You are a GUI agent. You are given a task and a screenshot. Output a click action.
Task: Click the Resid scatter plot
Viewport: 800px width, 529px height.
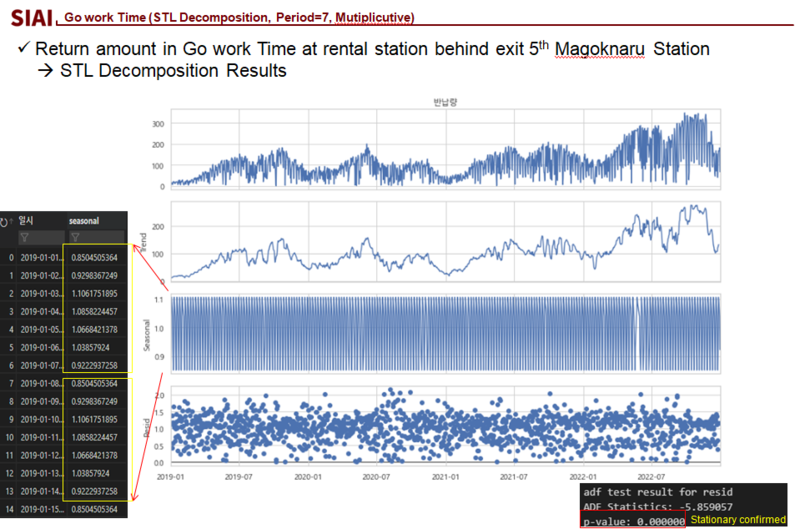(446, 426)
